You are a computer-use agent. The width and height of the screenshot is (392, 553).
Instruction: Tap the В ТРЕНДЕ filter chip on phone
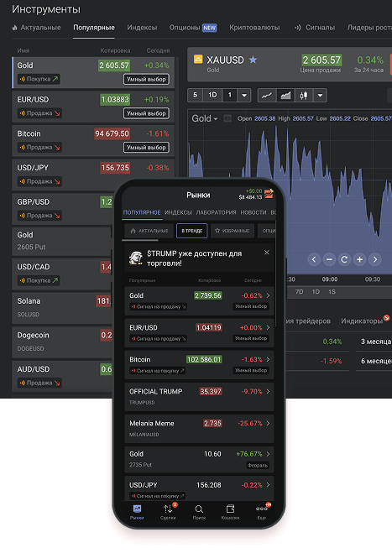click(x=192, y=231)
